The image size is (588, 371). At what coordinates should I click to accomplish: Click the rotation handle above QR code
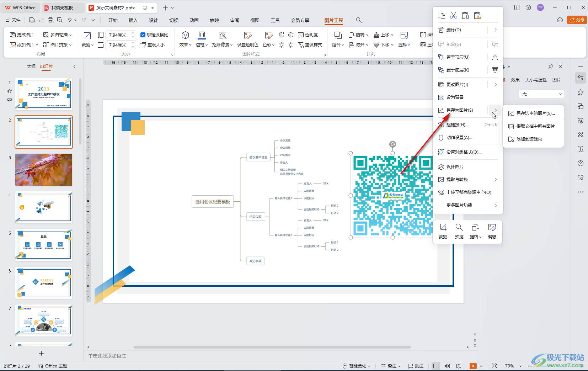(392, 144)
